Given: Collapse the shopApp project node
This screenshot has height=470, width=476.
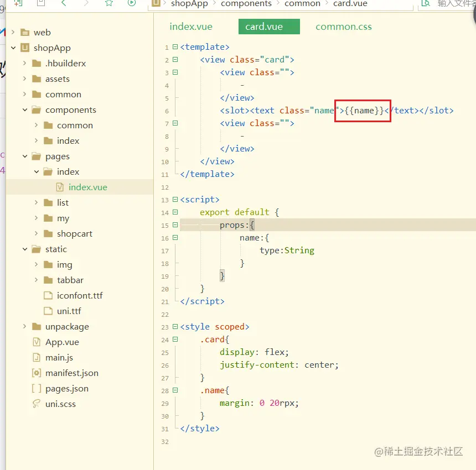Looking at the screenshot, I should (x=13, y=48).
